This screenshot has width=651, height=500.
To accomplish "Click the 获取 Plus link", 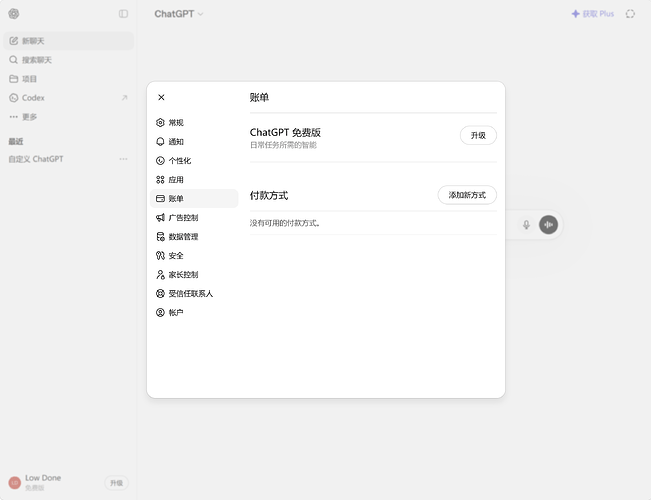I will [x=593, y=14].
